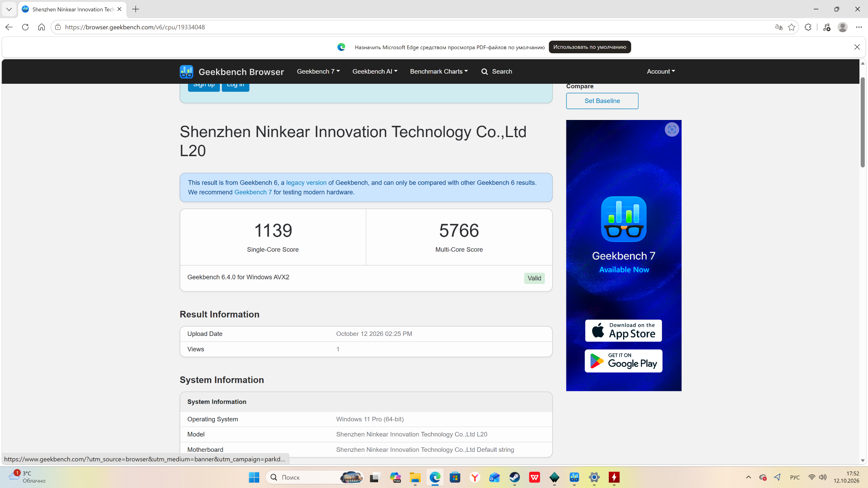
Task: Expand the Benchmark Charts dropdown menu
Action: coord(439,72)
